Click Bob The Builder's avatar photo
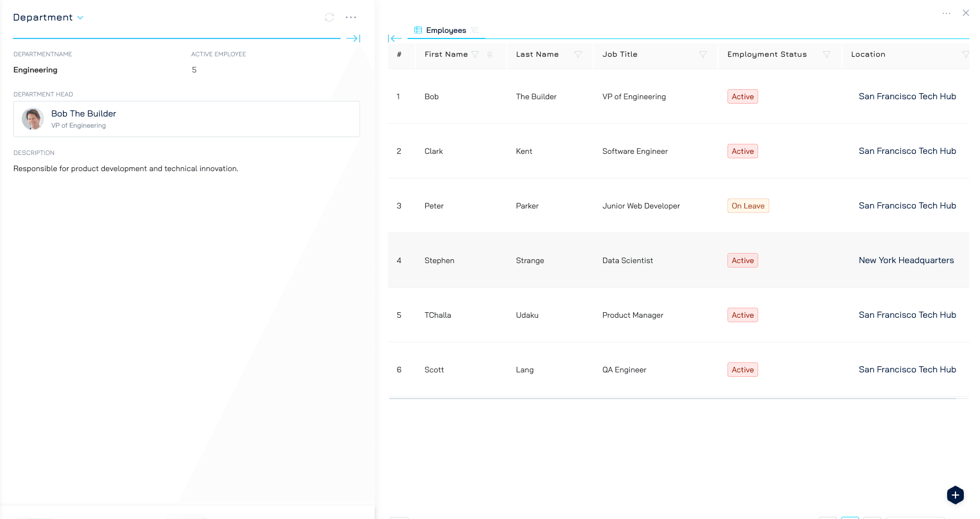This screenshot has width=980, height=519. point(33,119)
